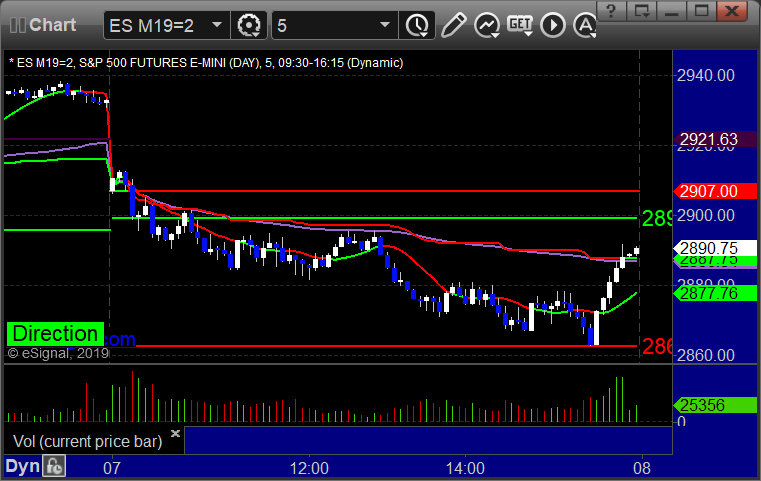Open the symbol settings gear menu

(248, 25)
